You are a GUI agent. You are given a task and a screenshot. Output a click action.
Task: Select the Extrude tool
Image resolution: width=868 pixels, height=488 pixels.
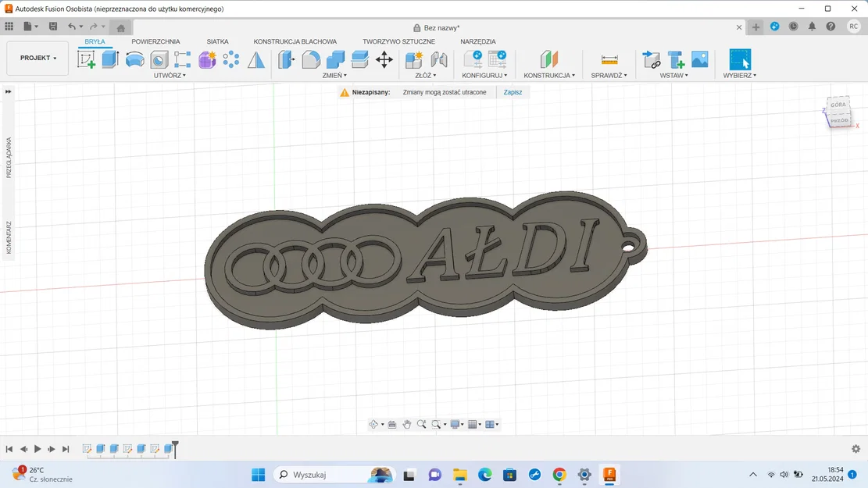tap(110, 59)
